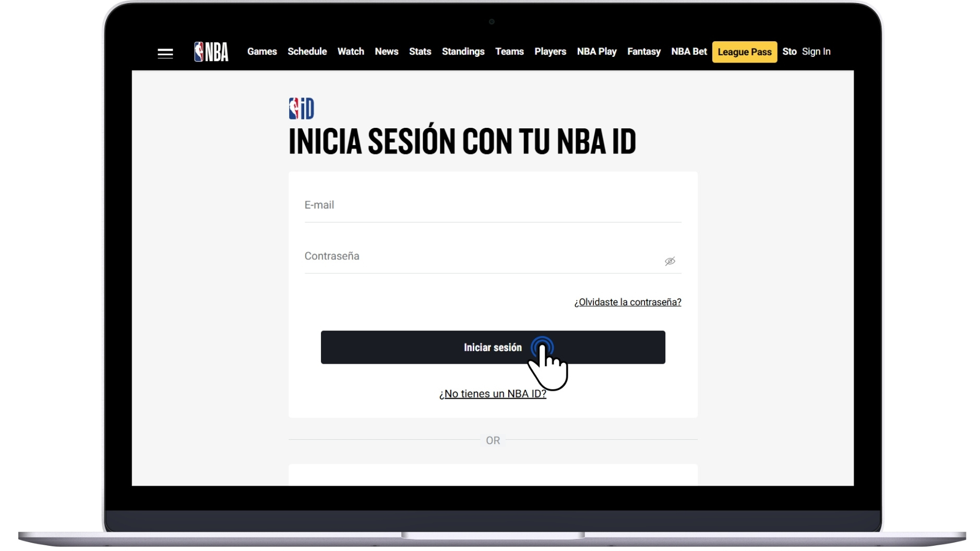The height and width of the screenshot is (551, 980).
Task: Open the Standings menu item
Action: pyautogui.click(x=463, y=52)
